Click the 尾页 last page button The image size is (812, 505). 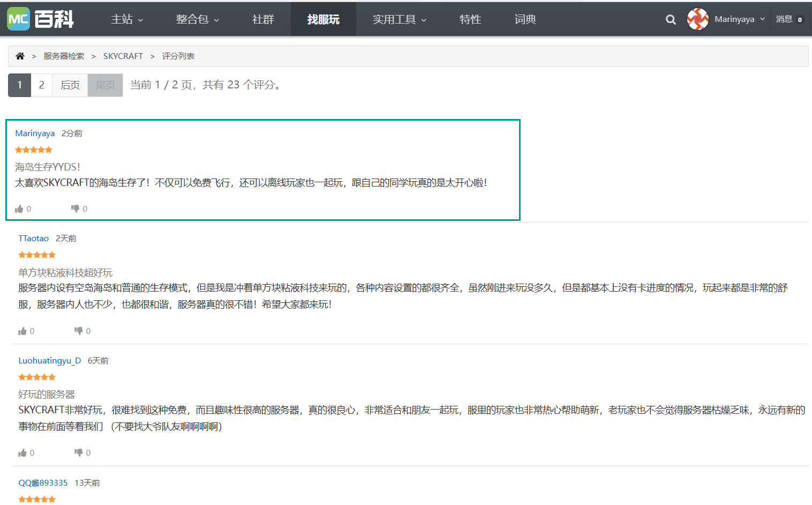[106, 85]
